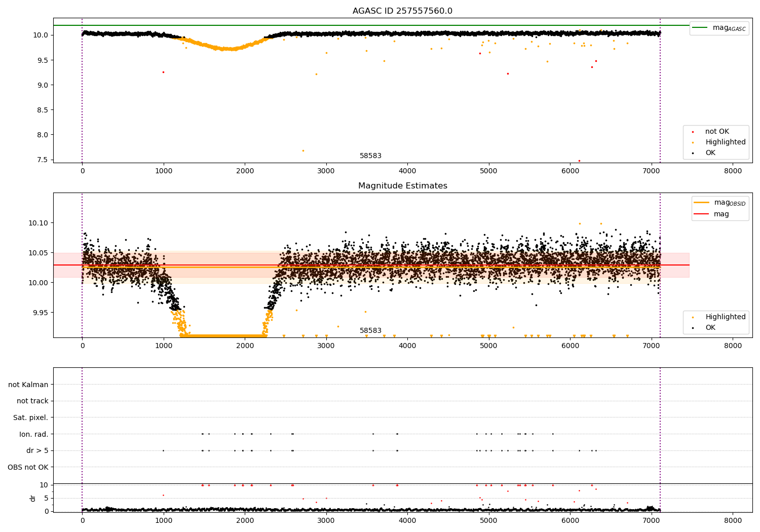Click the '7.5' y tick in top plot
Image resolution: width=760 pixels, height=532 pixels.
42,160
